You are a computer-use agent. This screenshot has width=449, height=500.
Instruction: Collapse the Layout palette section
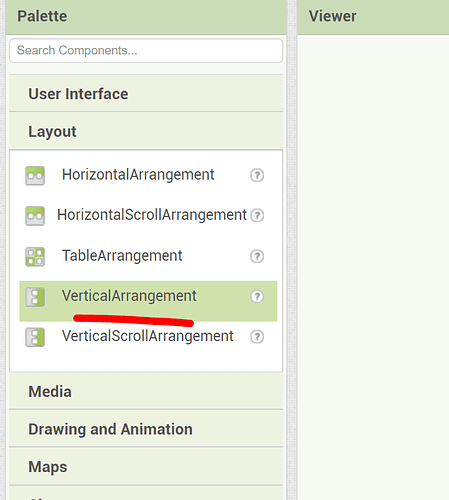click(146, 131)
